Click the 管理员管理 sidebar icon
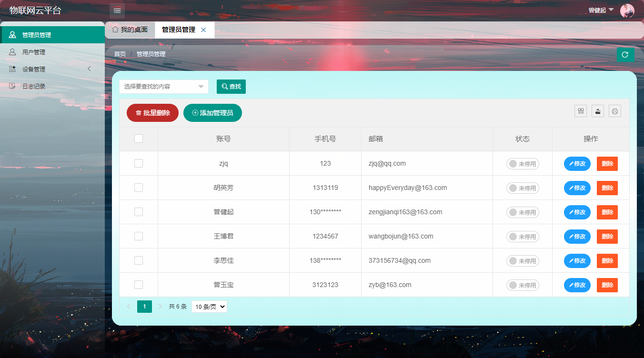This screenshot has height=358, width=644. tap(12, 35)
